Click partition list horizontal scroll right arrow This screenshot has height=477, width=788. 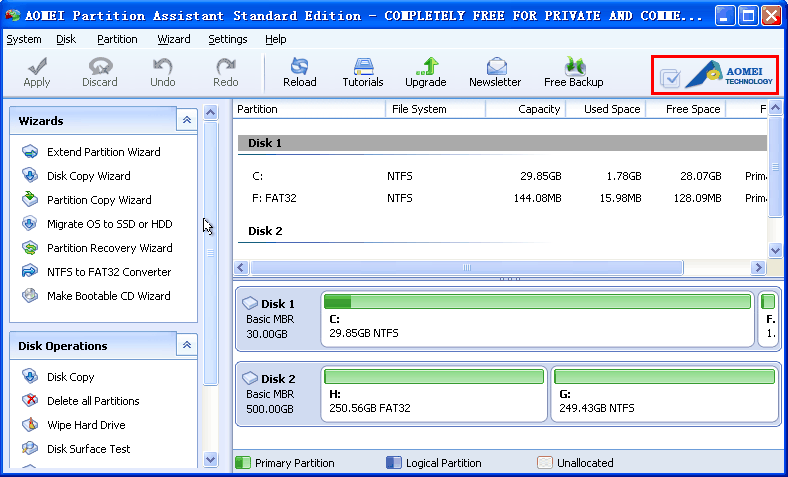point(758,267)
